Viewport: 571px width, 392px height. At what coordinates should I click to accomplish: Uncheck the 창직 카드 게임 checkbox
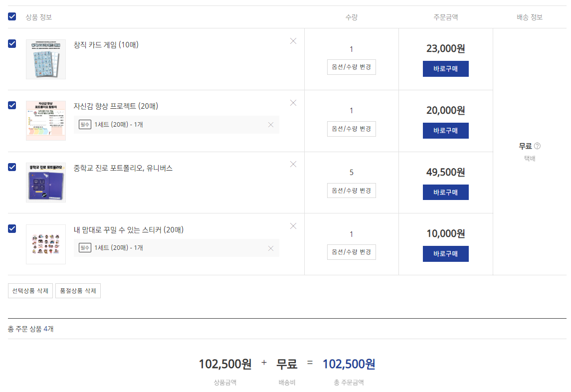tap(12, 44)
